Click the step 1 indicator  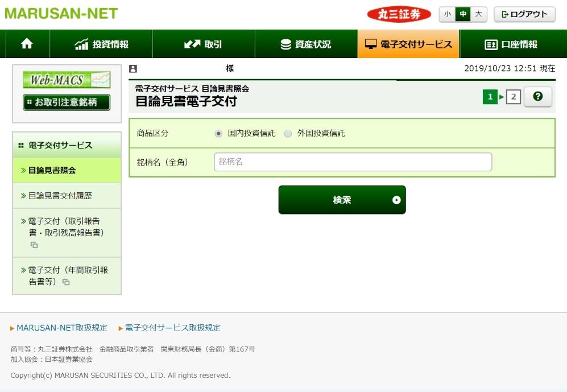[x=490, y=97]
